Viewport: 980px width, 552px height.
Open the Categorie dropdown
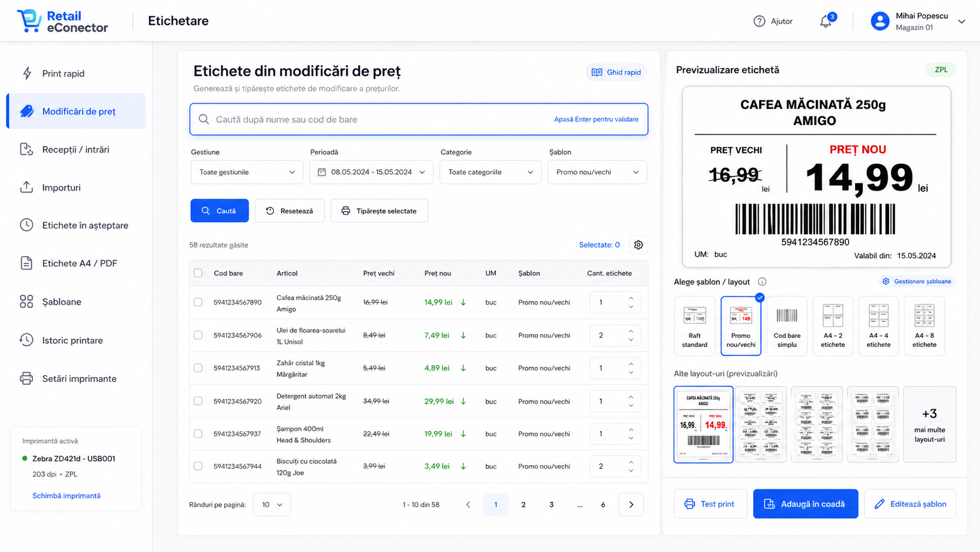[491, 172]
